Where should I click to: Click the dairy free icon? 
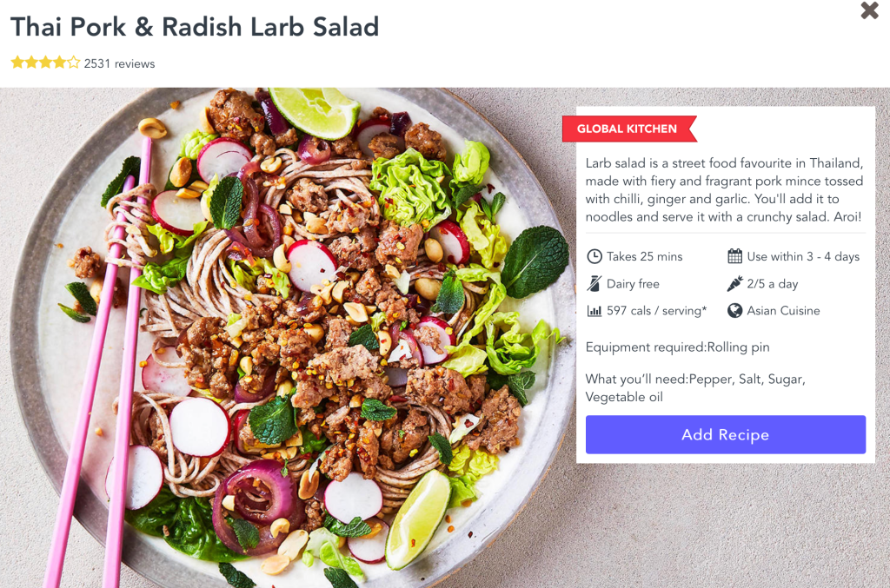click(594, 283)
